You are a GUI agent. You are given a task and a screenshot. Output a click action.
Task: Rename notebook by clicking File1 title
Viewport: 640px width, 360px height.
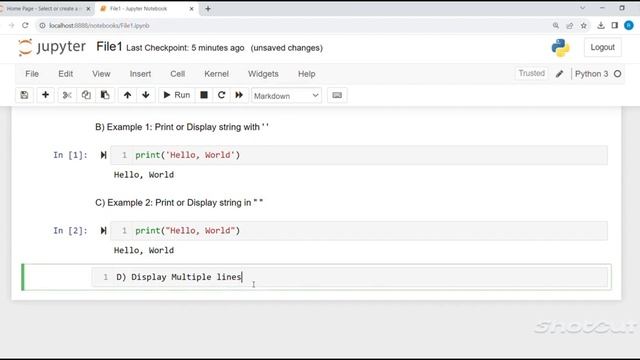click(109, 47)
